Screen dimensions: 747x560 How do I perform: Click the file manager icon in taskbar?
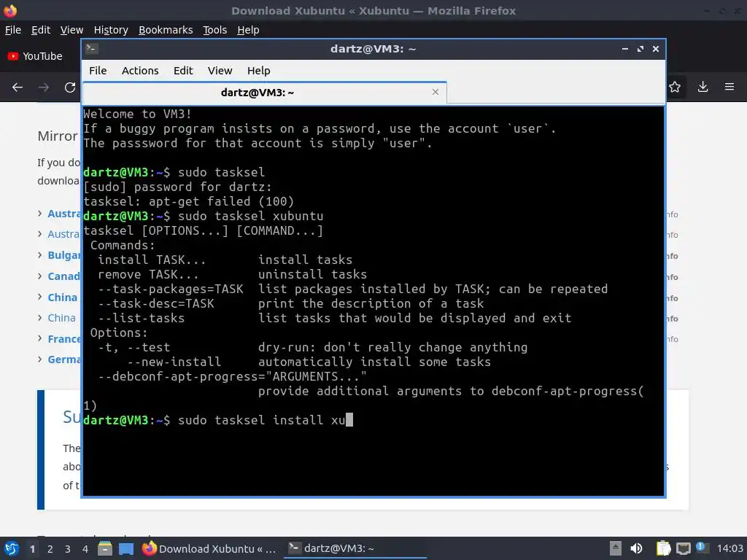105,548
